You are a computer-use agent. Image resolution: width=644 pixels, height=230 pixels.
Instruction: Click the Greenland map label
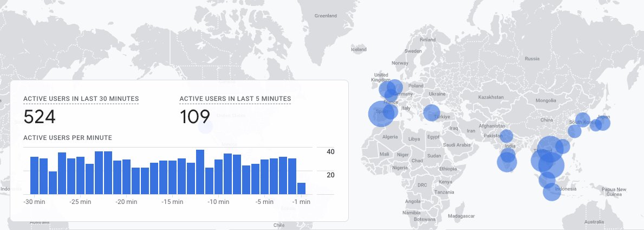coord(326,16)
